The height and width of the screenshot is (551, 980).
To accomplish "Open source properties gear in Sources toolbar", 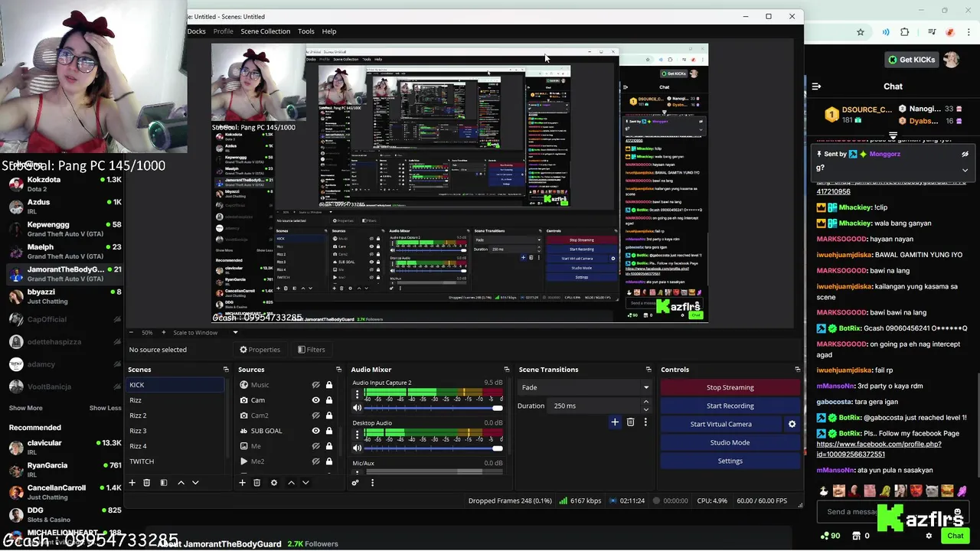I will [x=273, y=483].
